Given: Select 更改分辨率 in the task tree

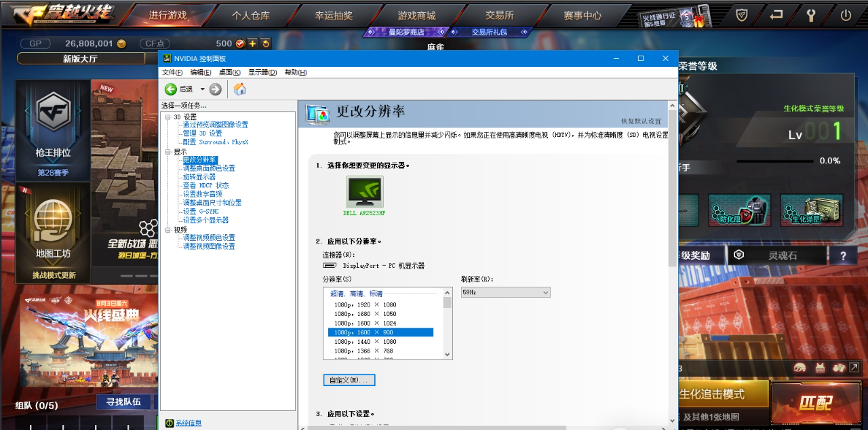Looking at the screenshot, I should click(200, 159).
